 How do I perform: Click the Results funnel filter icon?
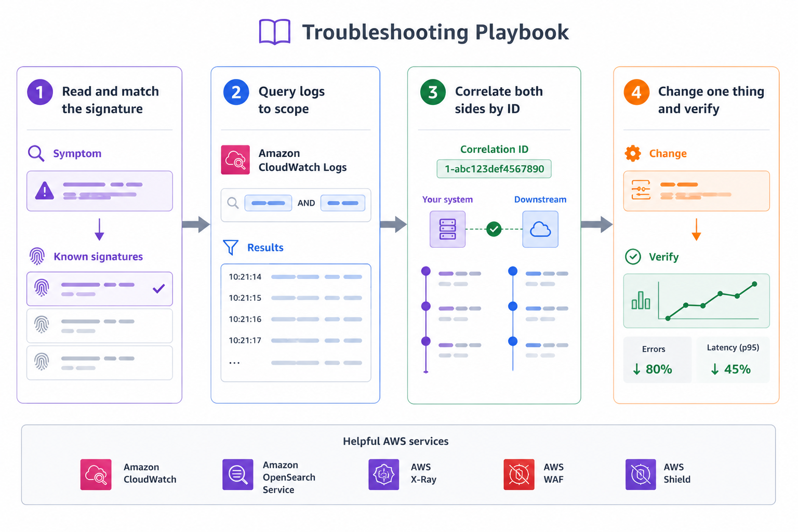(231, 247)
